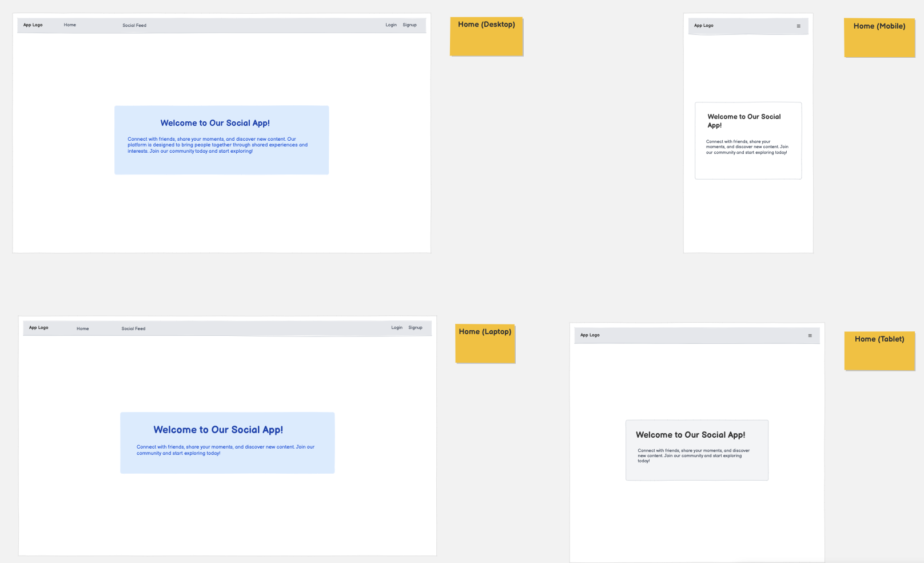Open the hamburger menu in the mobile wireframe
The width and height of the screenshot is (924, 563).
(798, 26)
